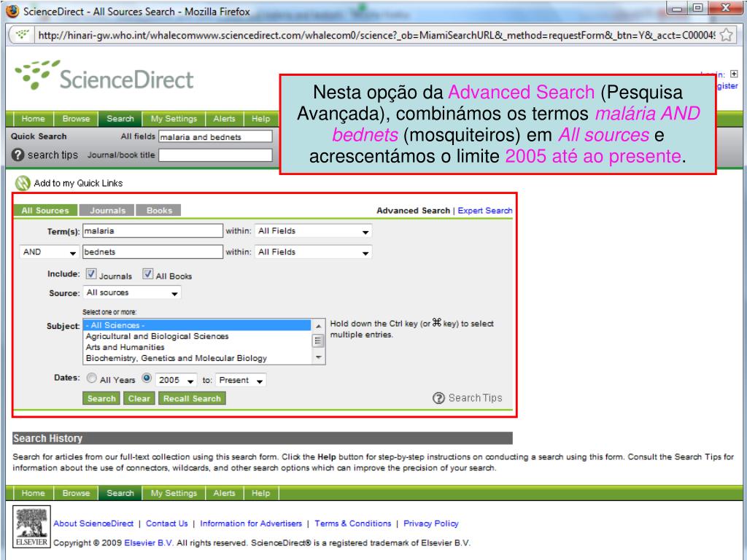
Task: Open Search in bottom navigation bar
Action: tap(120, 493)
